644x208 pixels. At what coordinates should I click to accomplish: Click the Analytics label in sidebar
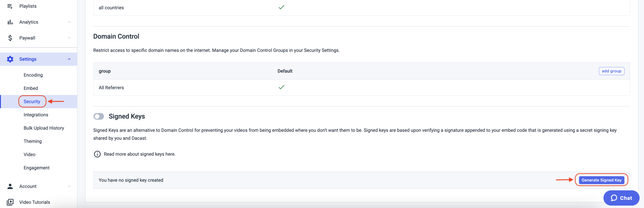click(29, 22)
